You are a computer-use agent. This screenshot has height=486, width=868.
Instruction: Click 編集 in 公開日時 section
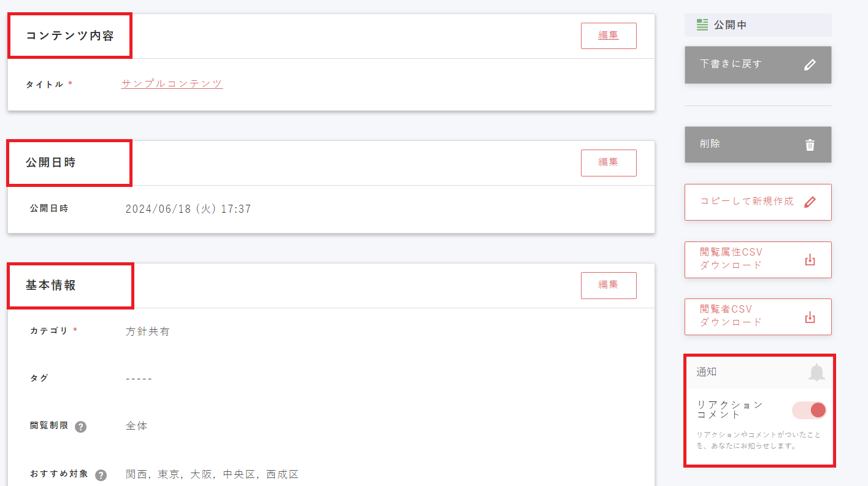tap(609, 162)
